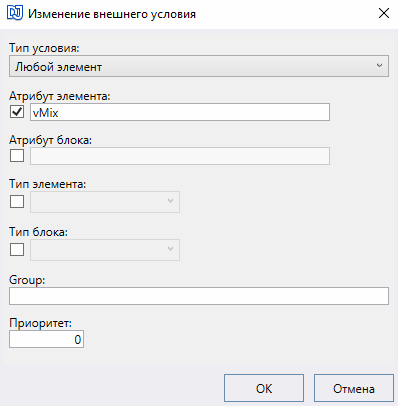
Task: Click the Атрибут блока text field
Action: tap(180, 156)
